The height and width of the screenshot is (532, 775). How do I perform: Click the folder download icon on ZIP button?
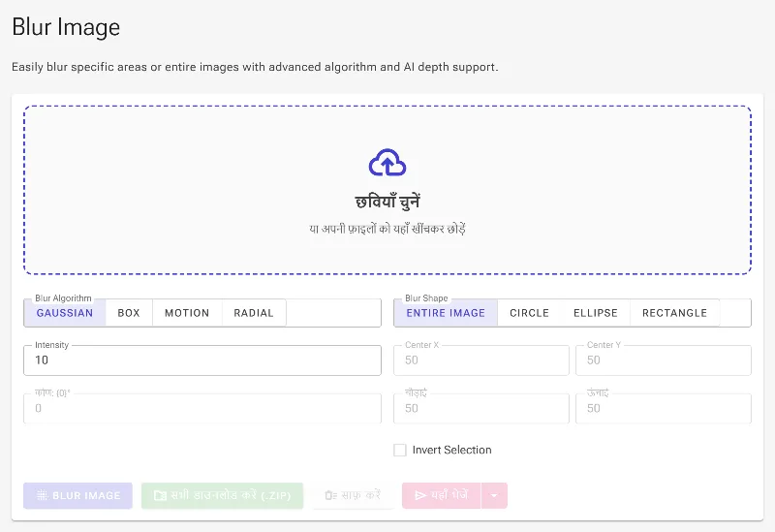click(x=160, y=495)
